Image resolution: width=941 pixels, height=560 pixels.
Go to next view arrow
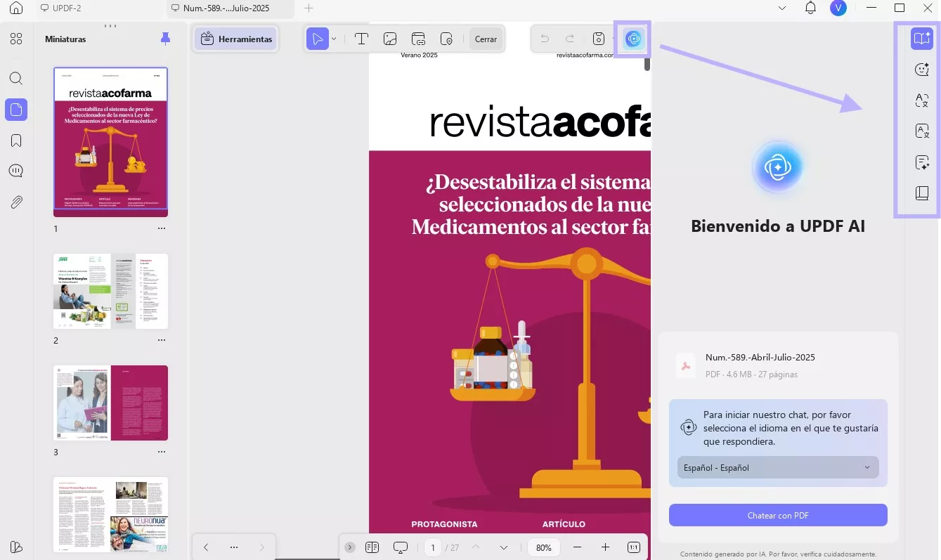(x=262, y=547)
